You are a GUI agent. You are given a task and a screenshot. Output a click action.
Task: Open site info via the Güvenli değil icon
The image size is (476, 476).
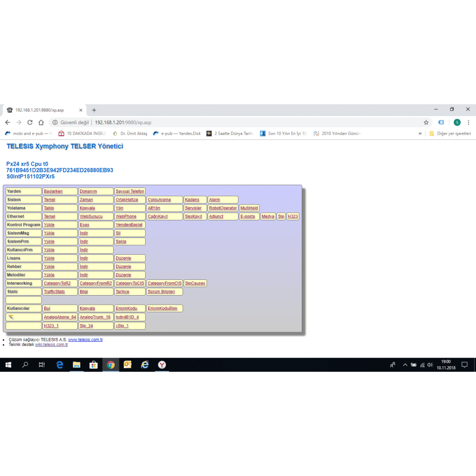tap(56, 122)
